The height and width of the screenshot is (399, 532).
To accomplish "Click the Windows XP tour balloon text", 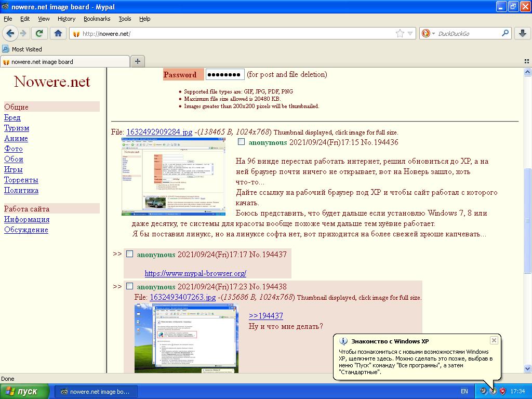I will (x=416, y=362).
